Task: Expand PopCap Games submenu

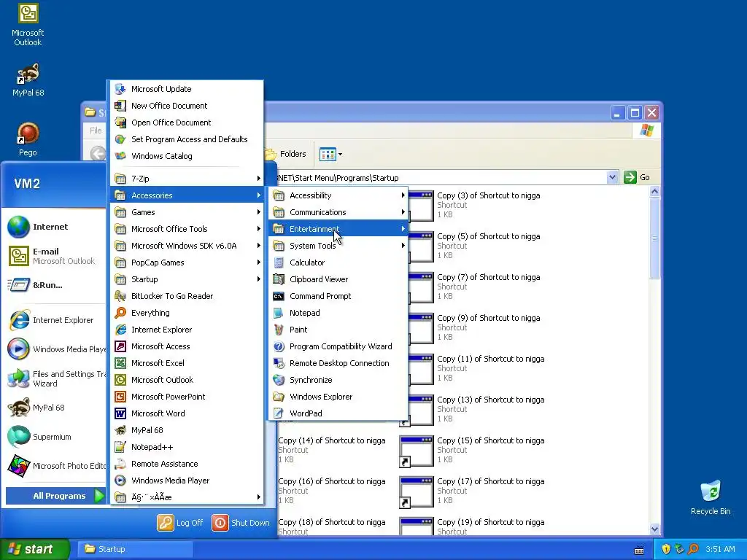Action: tap(187, 262)
